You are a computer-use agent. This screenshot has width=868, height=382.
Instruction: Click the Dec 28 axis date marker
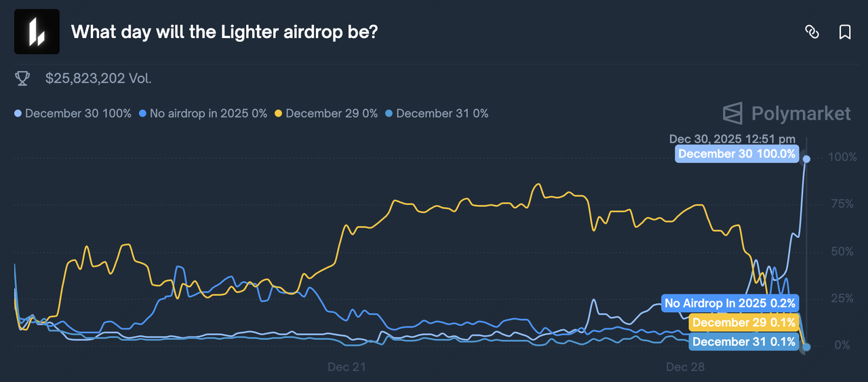click(685, 367)
